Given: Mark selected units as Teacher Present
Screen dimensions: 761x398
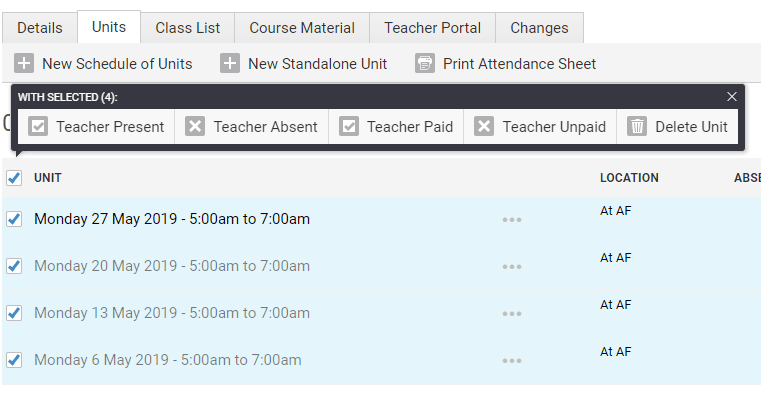Looking at the screenshot, I should 96,127.
